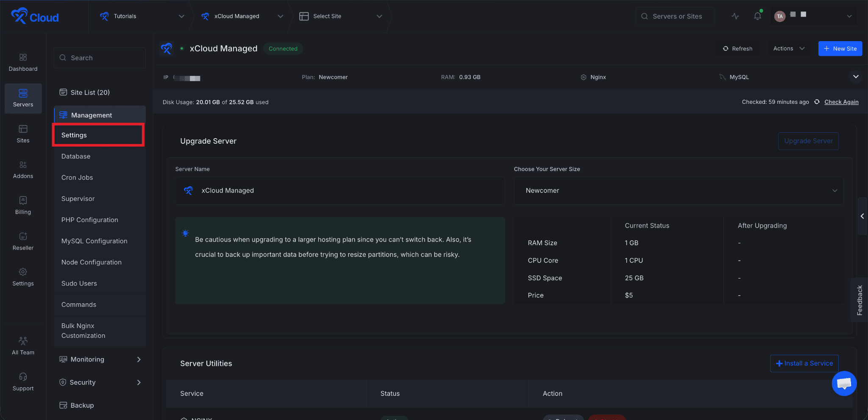Click the Check Again link
The height and width of the screenshot is (420, 868).
(841, 102)
